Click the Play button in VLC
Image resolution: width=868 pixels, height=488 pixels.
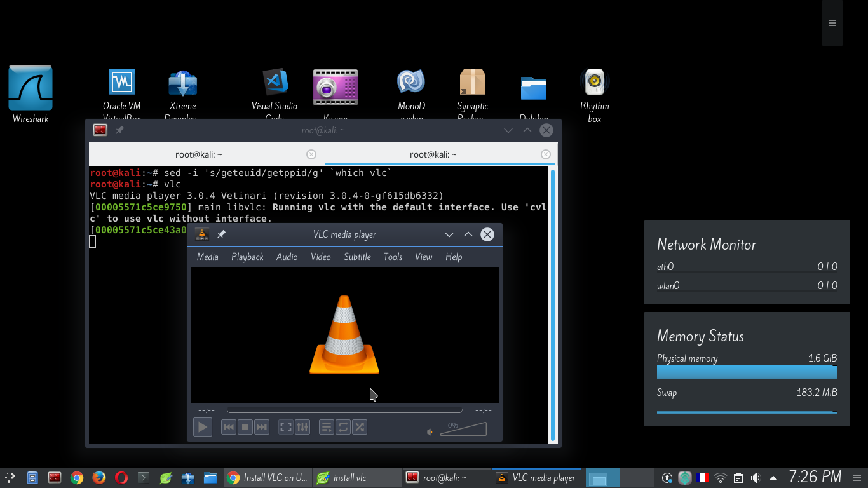(203, 427)
